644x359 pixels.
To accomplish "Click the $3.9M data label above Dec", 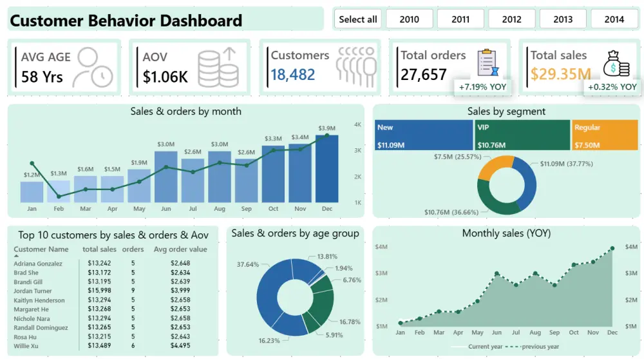I will pyautogui.click(x=327, y=128).
